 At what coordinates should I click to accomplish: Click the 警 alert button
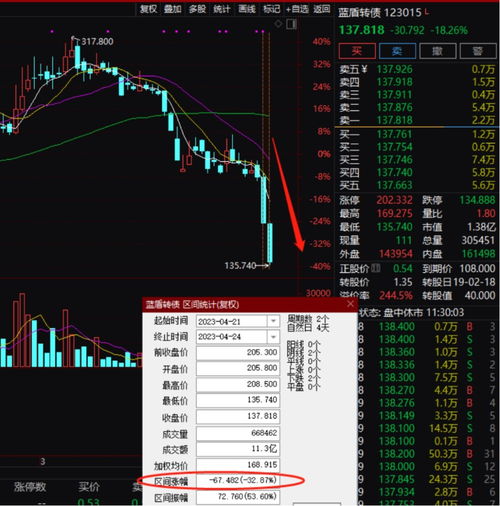pos(478,51)
